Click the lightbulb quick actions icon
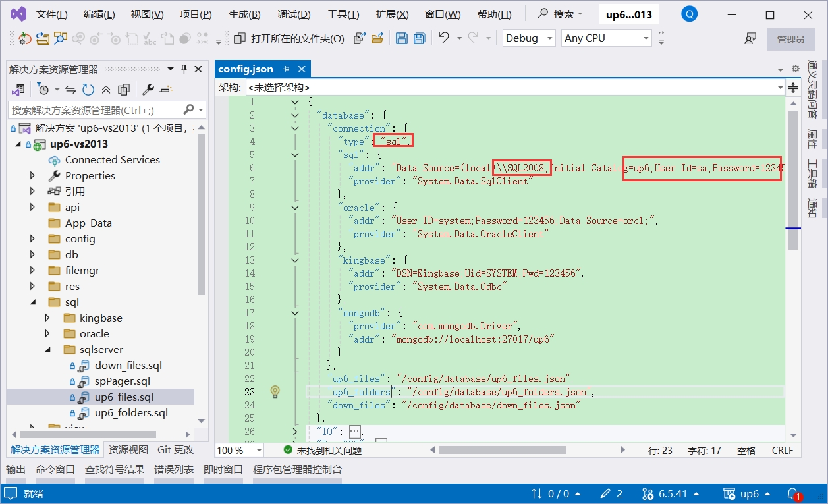Viewport: 828px width, 504px height. pos(275,392)
